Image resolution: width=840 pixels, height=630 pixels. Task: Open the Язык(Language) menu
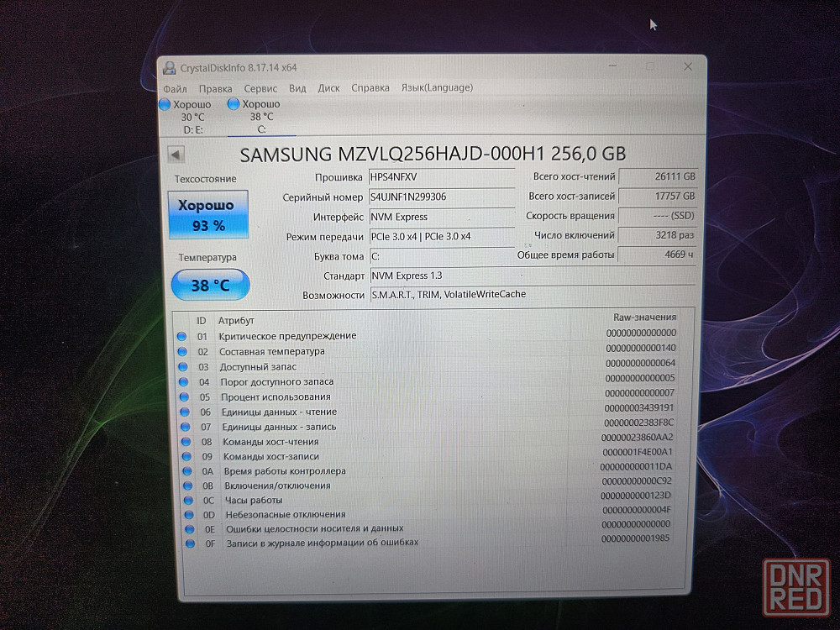437,87
